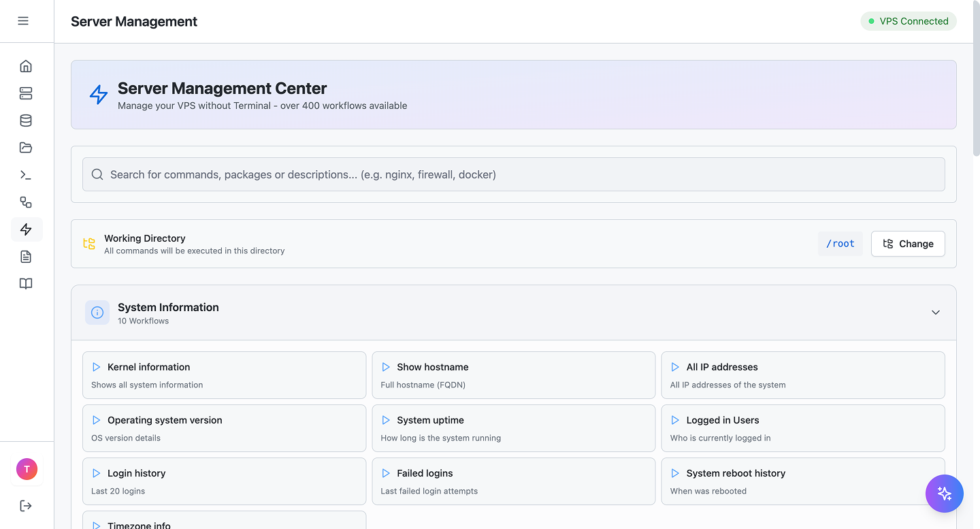Open the user profile avatar with T
This screenshot has width=980, height=529.
click(x=26, y=469)
